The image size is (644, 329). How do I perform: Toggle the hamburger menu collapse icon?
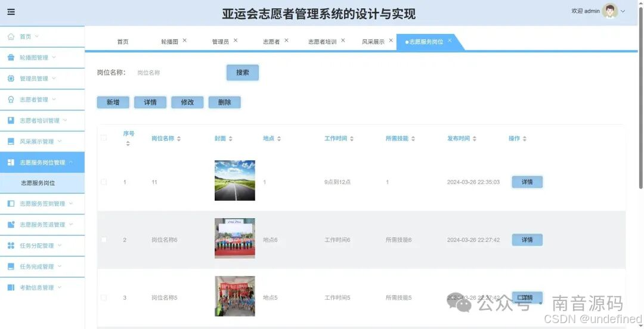[11, 12]
